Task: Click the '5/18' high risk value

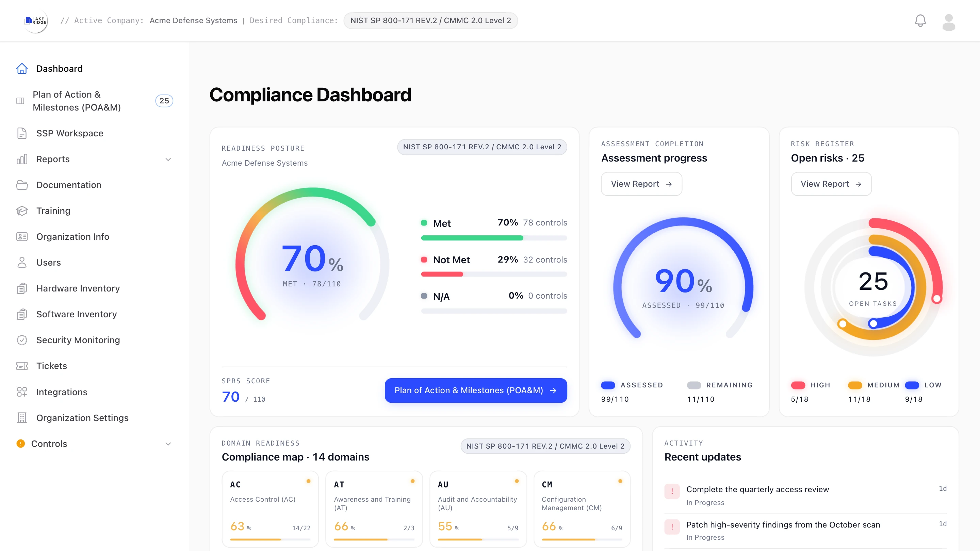Action: [x=800, y=399]
